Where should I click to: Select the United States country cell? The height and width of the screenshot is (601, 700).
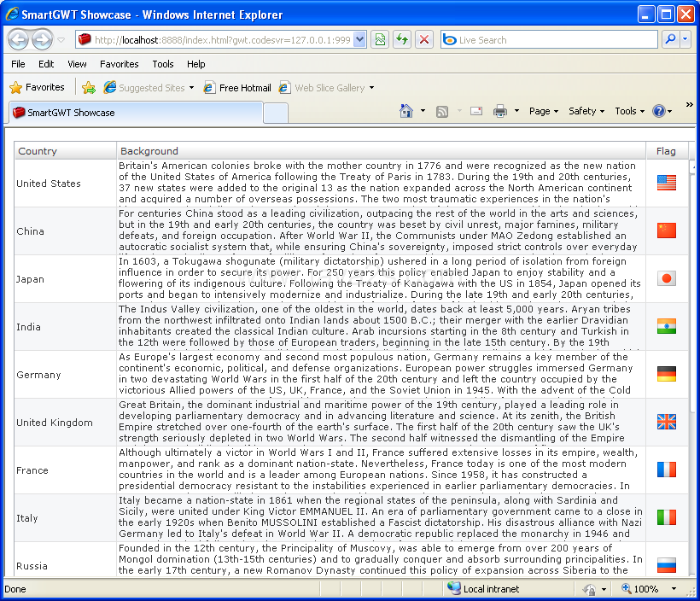click(x=65, y=184)
